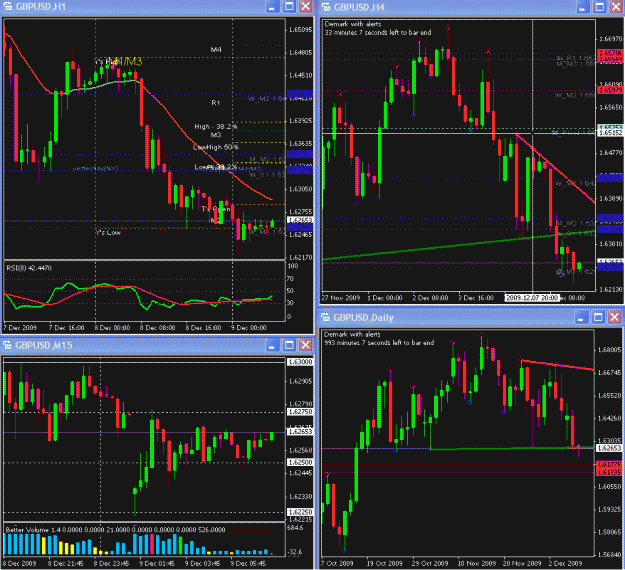The image size is (625, 570).
Task: Minimize the GBPUSD,H1 chart window
Action: tap(272, 7)
